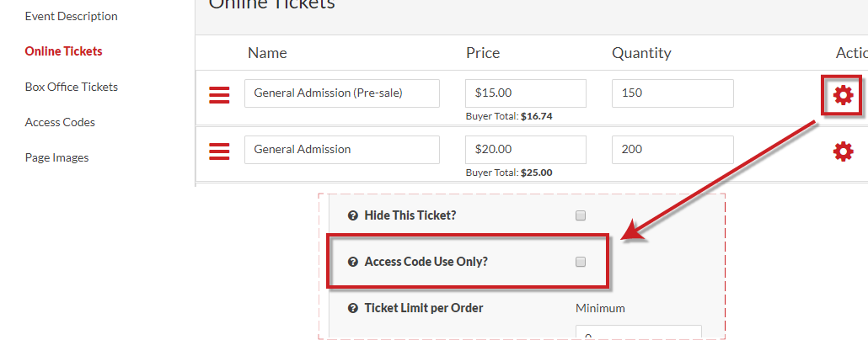Edit the General Admission (Pre-sale) name field

tap(342, 93)
